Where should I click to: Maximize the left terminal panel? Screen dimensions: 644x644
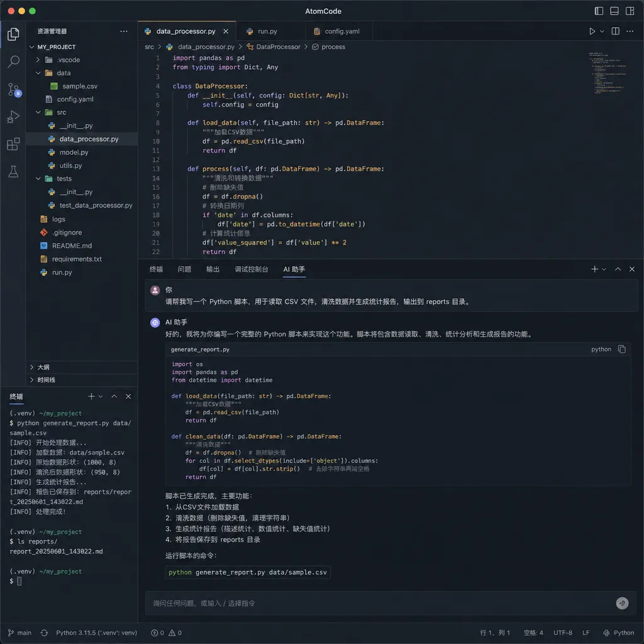(114, 396)
